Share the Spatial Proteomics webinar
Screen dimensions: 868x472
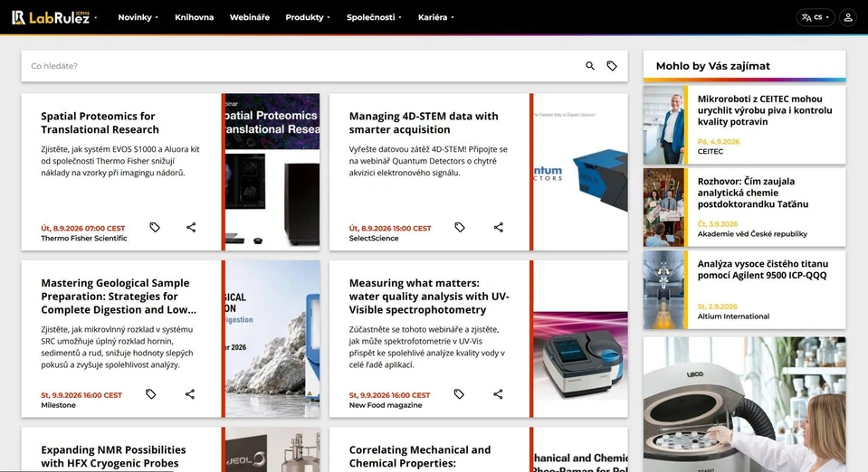[191, 228]
